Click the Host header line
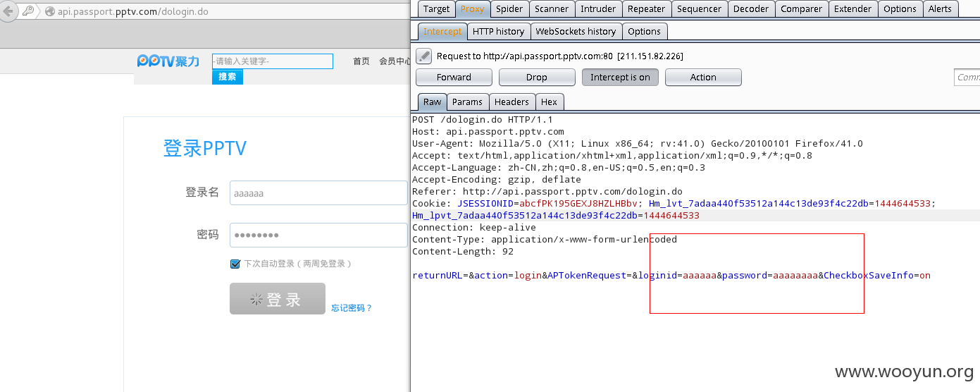 coord(488,132)
